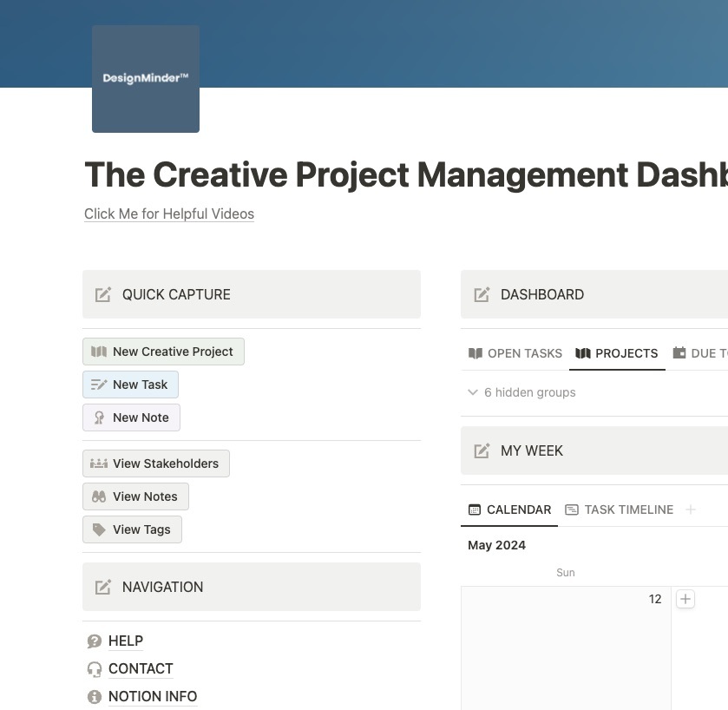The width and height of the screenshot is (728, 710).
Task: Click the Help question mark icon
Action: (95, 641)
